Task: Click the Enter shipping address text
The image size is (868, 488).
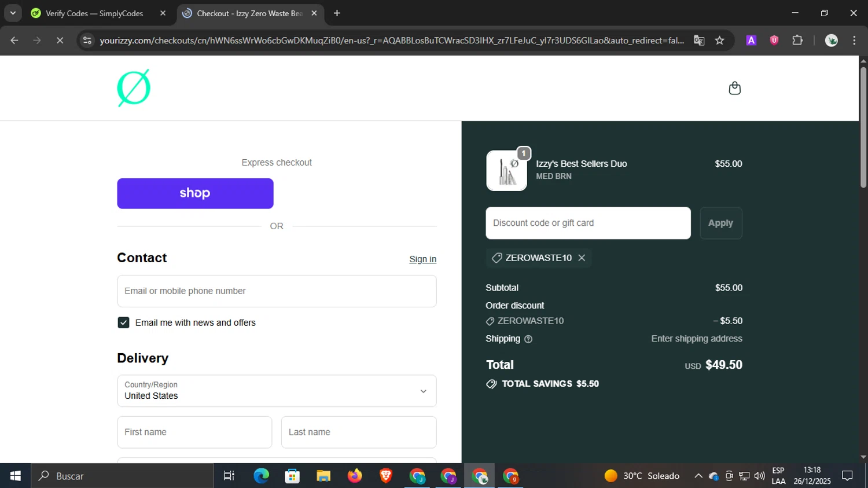Action: pos(697,339)
